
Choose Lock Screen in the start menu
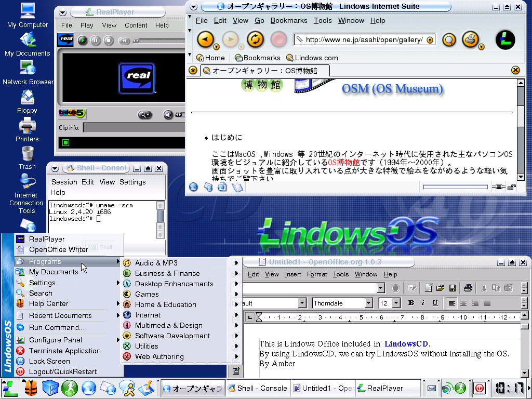tap(49, 361)
